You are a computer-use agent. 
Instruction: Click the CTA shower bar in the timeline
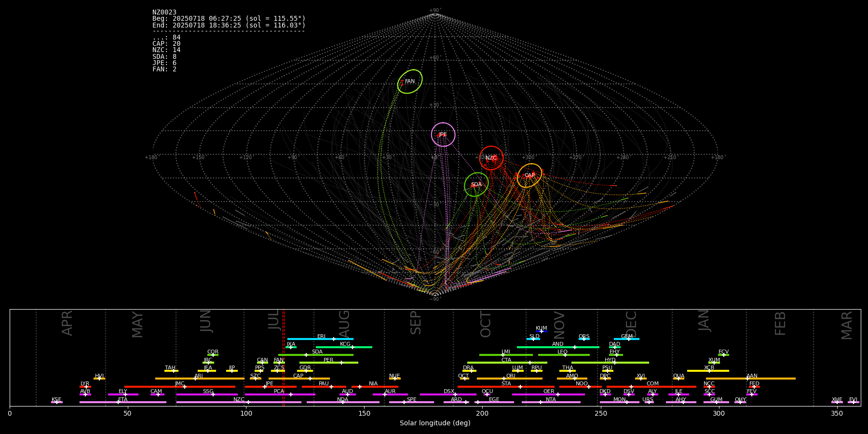coord(507,363)
